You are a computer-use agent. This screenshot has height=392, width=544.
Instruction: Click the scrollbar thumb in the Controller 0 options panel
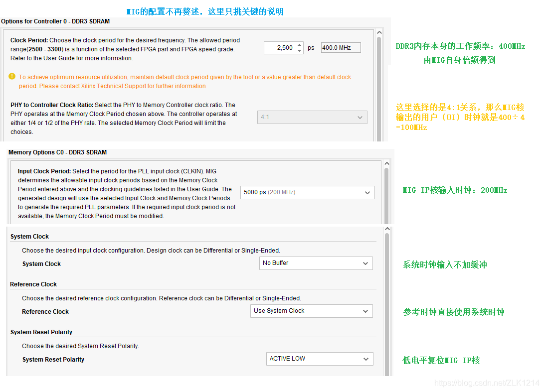click(379, 88)
